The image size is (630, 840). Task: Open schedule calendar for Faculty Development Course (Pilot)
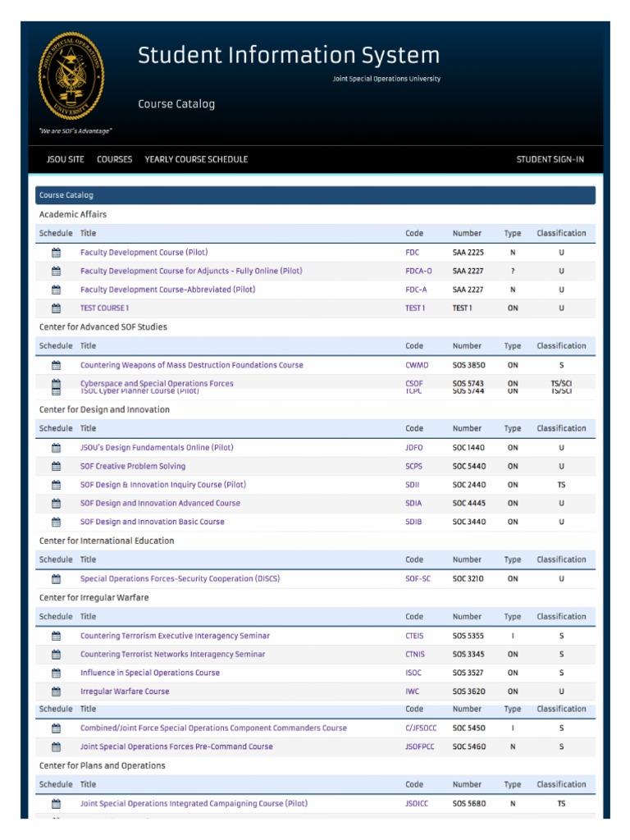tap(56, 253)
